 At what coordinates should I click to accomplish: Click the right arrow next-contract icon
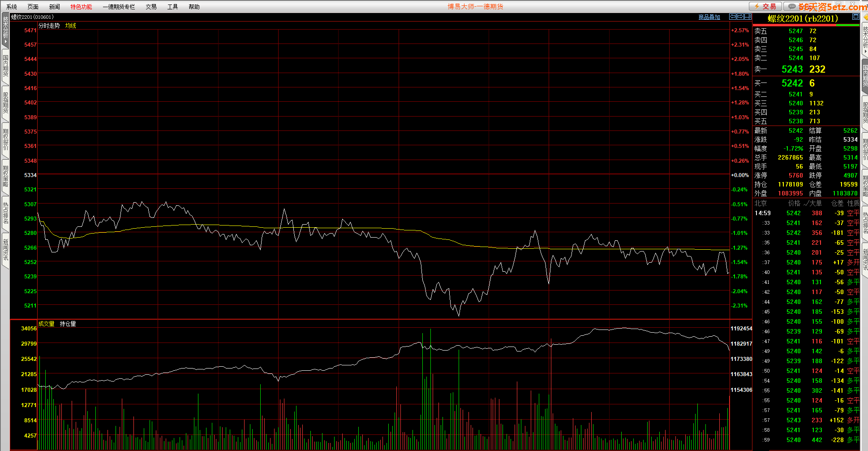point(740,17)
